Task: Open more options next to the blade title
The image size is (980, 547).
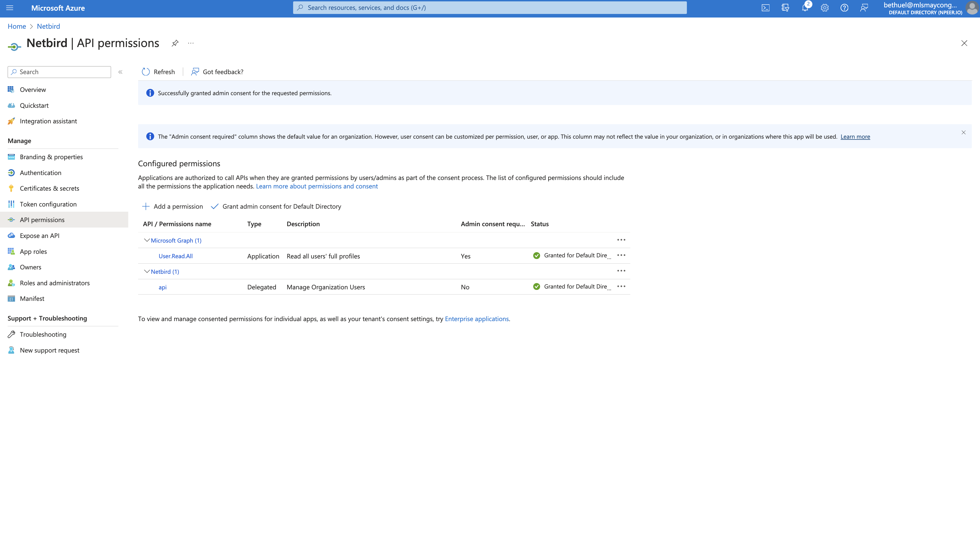Action: 190,43
